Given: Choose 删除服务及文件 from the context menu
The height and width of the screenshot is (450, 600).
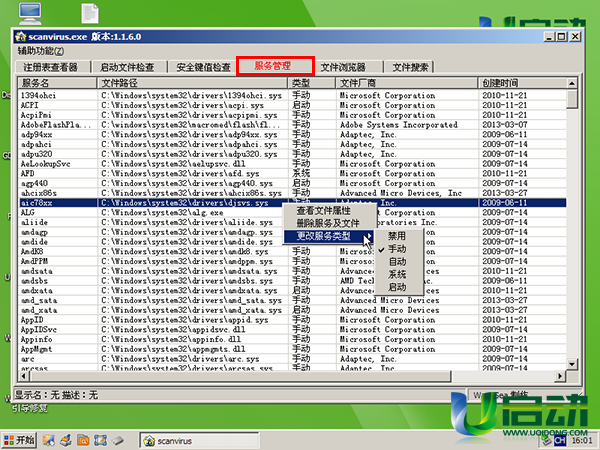Looking at the screenshot, I should (x=328, y=223).
